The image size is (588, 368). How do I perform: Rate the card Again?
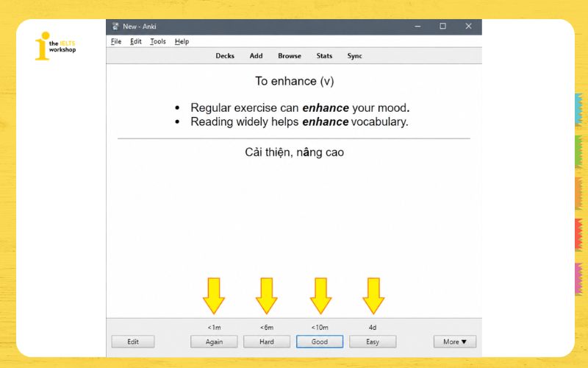[214, 342]
